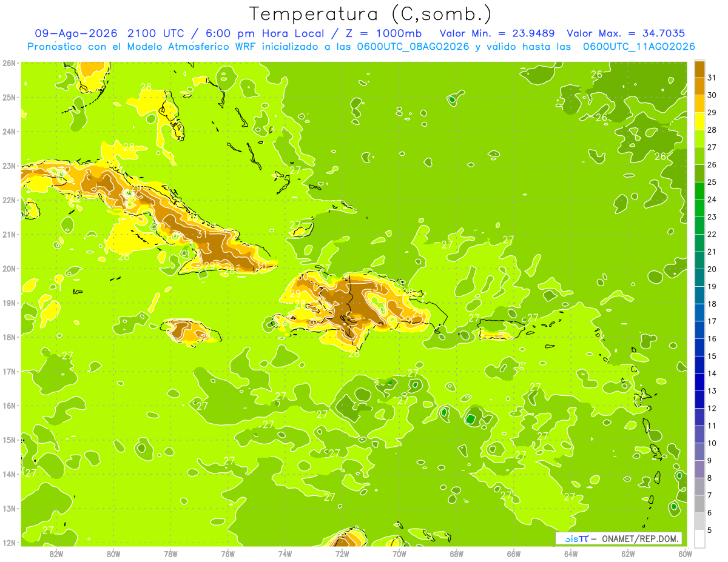728x562 pixels.
Task: Click the "26N" latitude axis label
Action: (8, 63)
